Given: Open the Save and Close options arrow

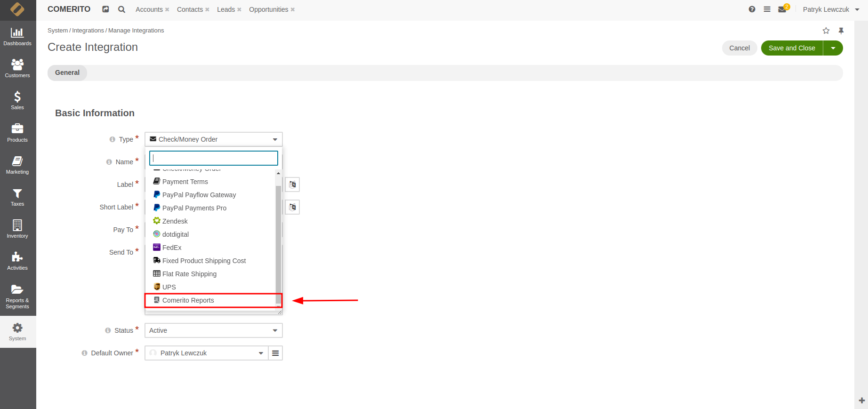Looking at the screenshot, I should tap(833, 48).
